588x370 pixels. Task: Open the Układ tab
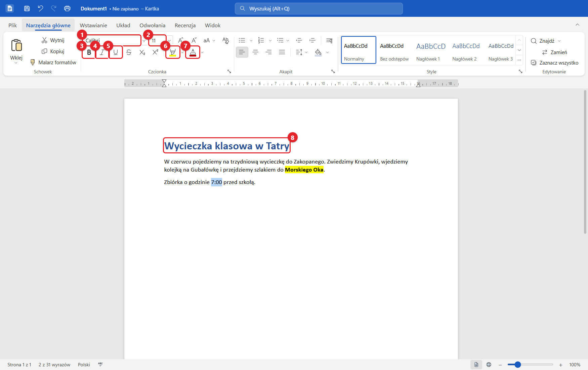point(123,25)
